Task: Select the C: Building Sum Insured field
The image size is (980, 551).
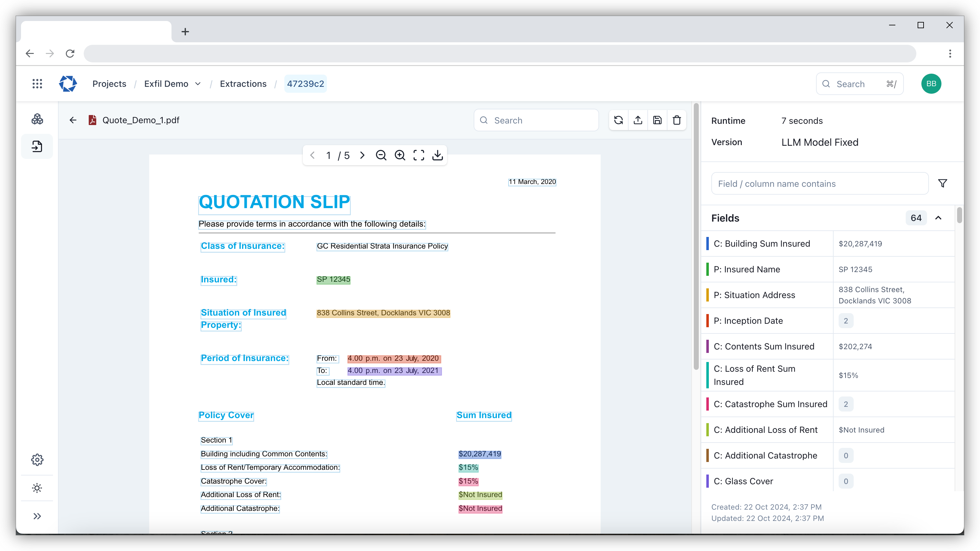Action: click(x=761, y=244)
